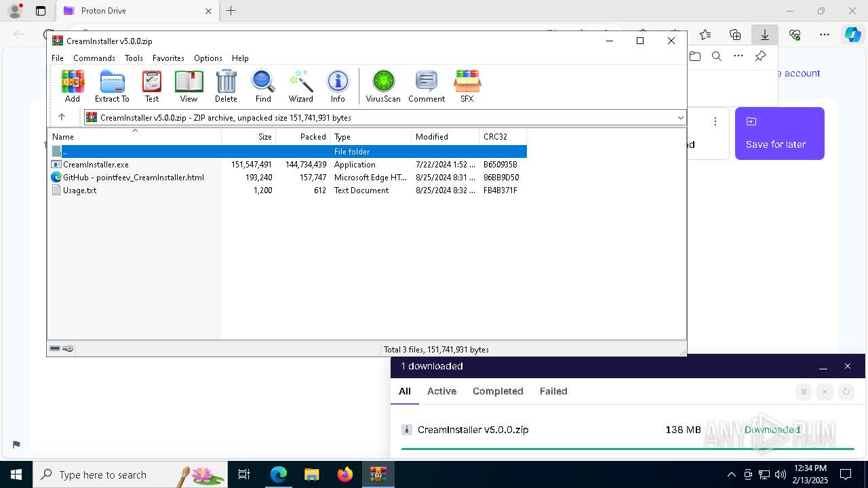The image size is (868, 488).
Task: Open Edge downloads icon in toolbar
Action: coord(764,35)
